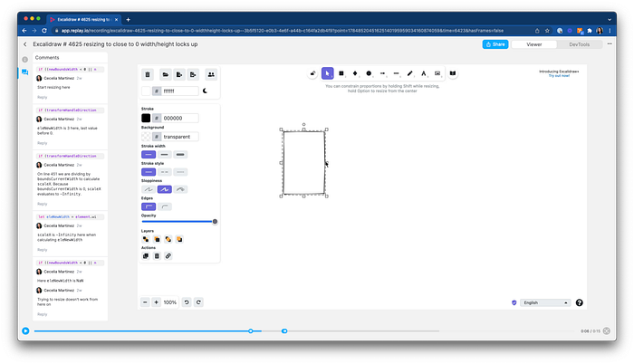Image resolution: width=634 pixels, height=364 pixels.
Task: Click the transparent background color swatch
Action: pos(146,137)
